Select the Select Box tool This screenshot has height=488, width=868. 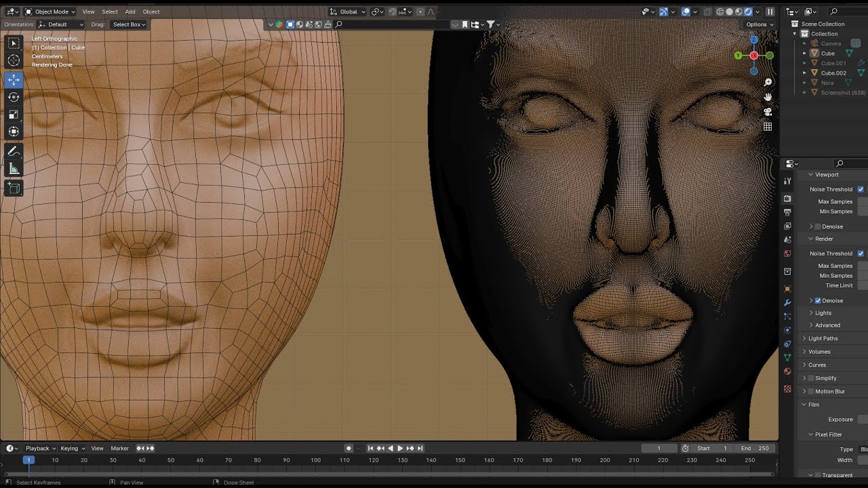pos(14,43)
